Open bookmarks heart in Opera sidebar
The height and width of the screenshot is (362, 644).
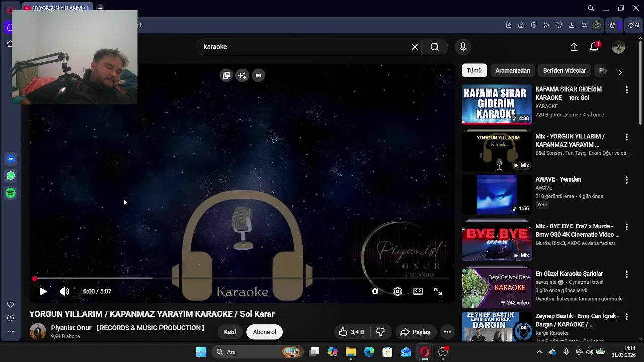coord(10,305)
